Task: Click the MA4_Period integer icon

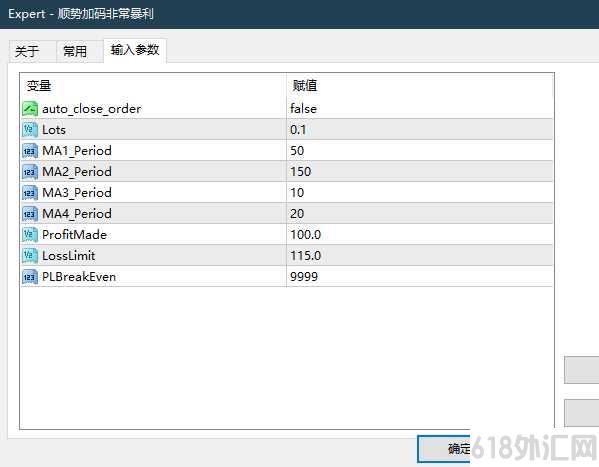Action: (30, 214)
